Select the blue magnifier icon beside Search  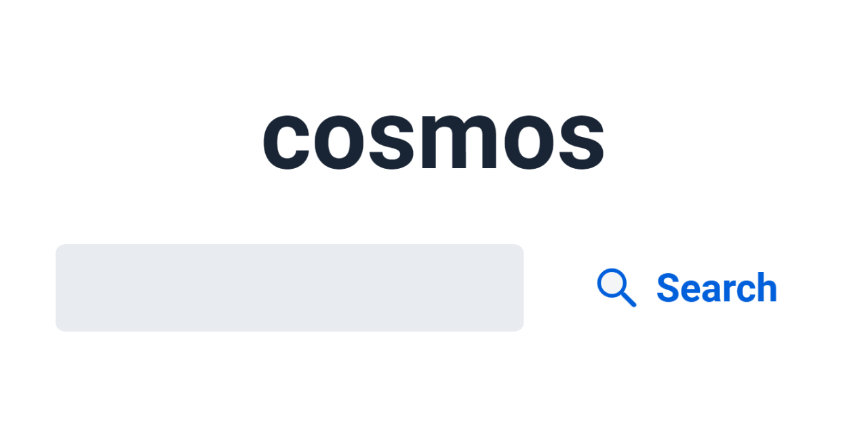[616, 288]
